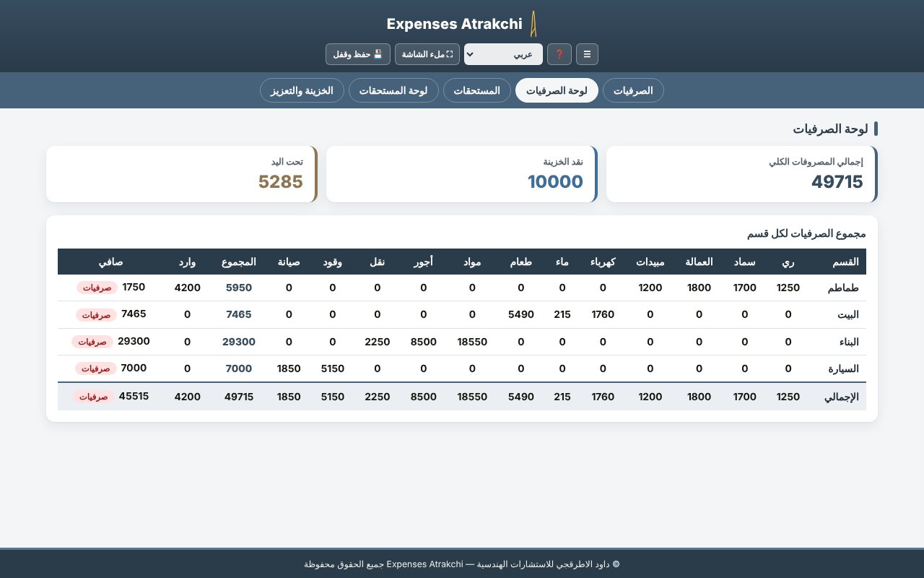Select the 'طماطم' row label

coord(843,288)
